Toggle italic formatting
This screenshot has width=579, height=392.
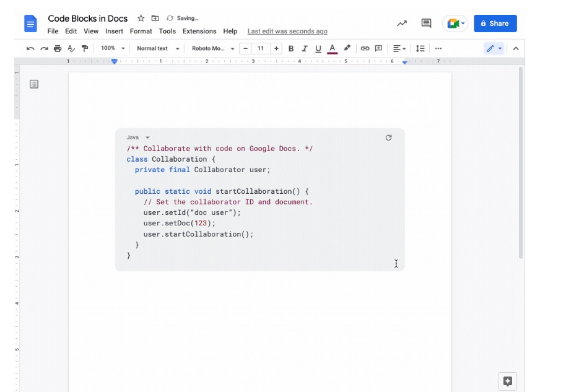305,48
